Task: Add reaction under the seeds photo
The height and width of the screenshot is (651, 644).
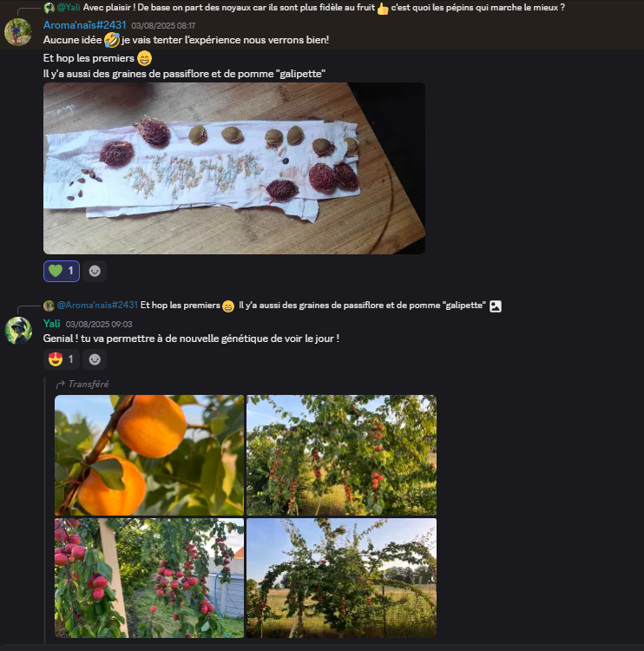Action: coord(95,271)
